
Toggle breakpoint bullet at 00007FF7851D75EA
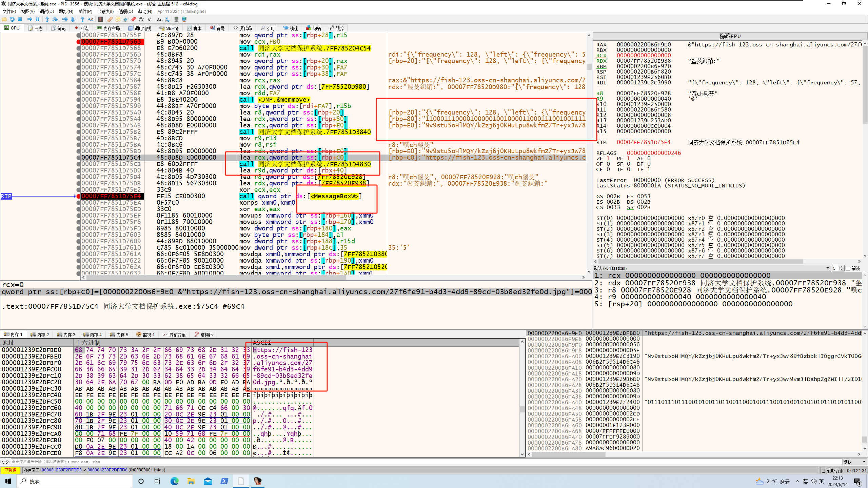(78, 203)
